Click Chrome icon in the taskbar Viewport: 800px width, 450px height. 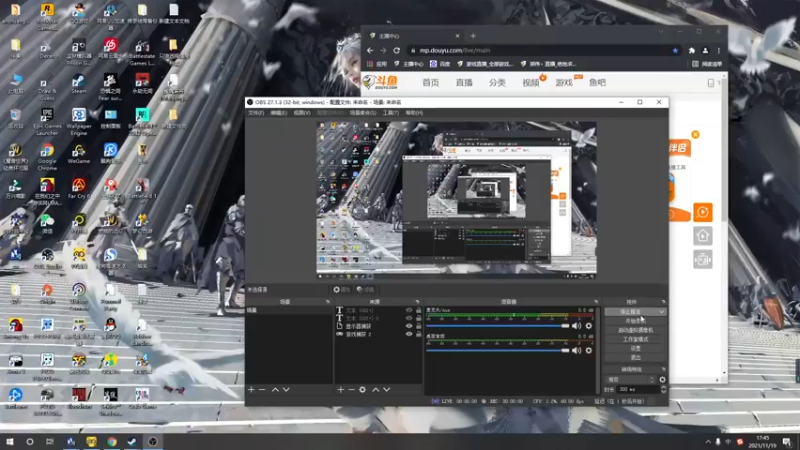click(x=112, y=441)
